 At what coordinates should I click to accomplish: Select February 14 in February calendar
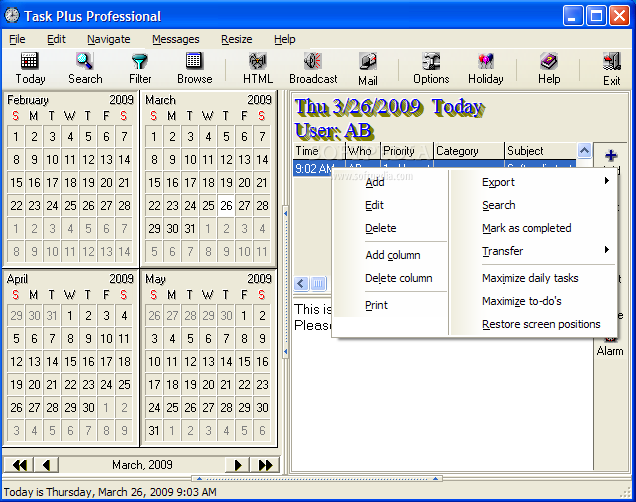coord(124,159)
